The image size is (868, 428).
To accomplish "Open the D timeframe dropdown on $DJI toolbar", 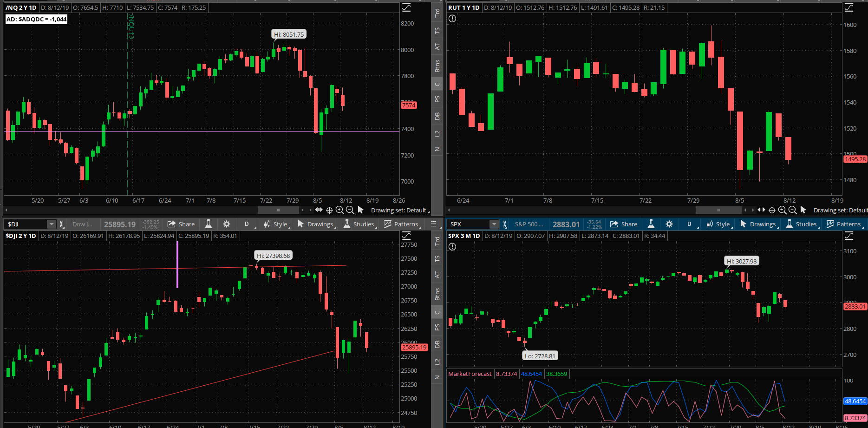I will click(247, 224).
